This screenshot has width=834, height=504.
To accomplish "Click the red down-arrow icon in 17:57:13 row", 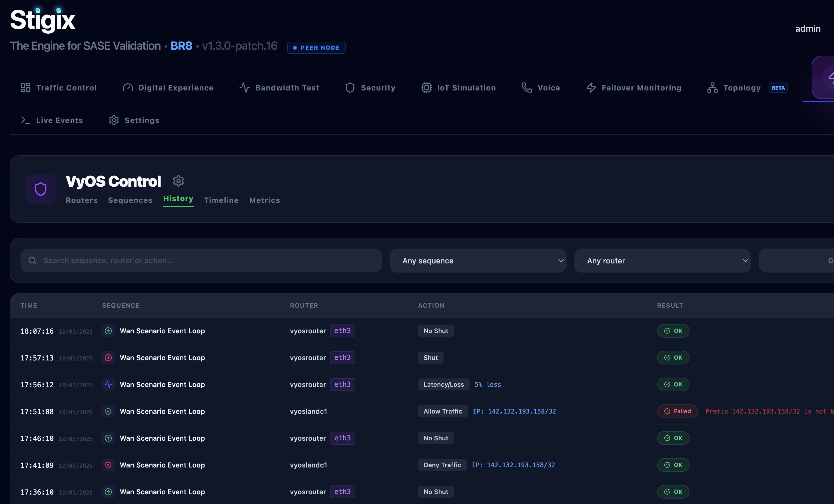I will point(108,358).
